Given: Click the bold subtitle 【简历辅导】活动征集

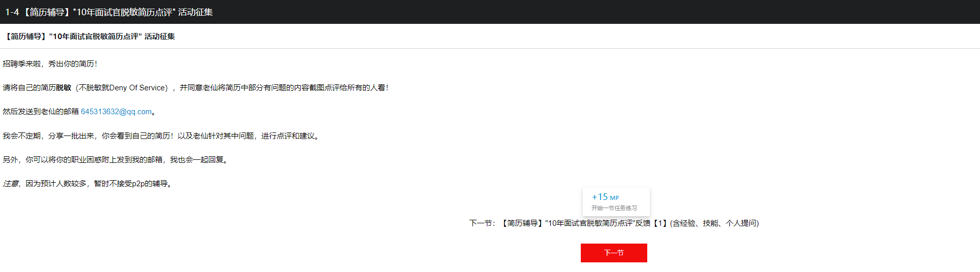Looking at the screenshot, I should click(x=89, y=37).
